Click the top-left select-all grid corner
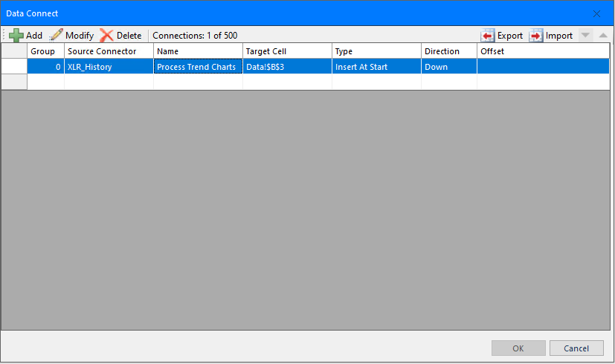This screenshot has height=364, width=615. tap(14, 51)
